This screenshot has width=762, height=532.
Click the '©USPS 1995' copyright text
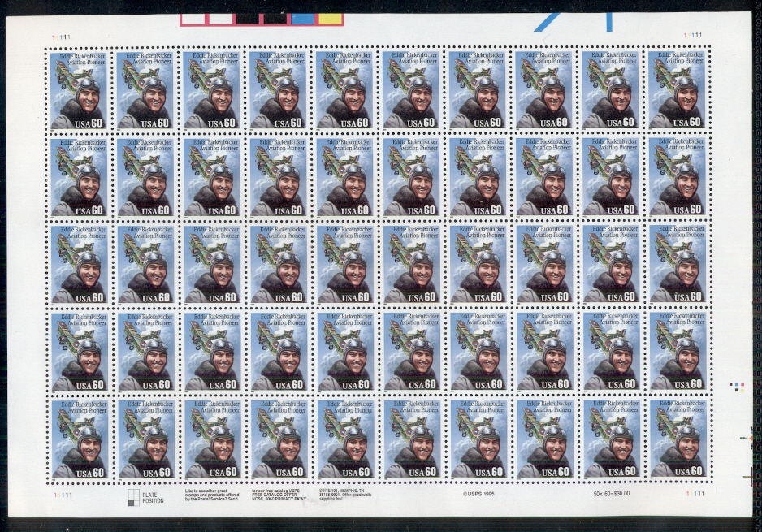(478, 494)
